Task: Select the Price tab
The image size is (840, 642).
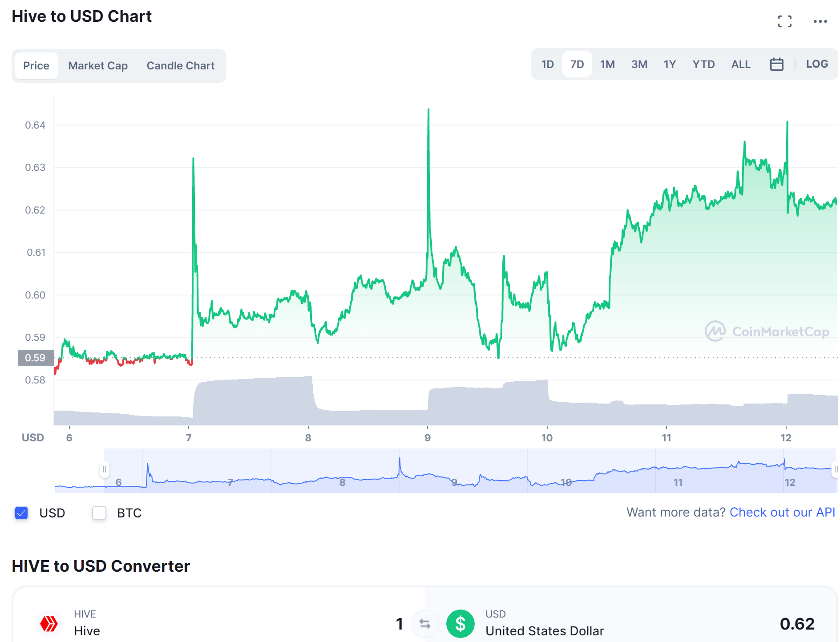Action: 36,66
